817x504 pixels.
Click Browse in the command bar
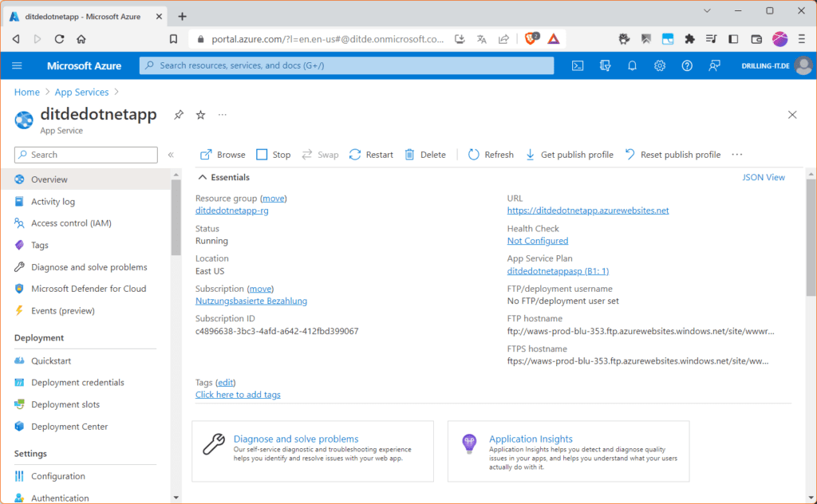pos(223,155)
